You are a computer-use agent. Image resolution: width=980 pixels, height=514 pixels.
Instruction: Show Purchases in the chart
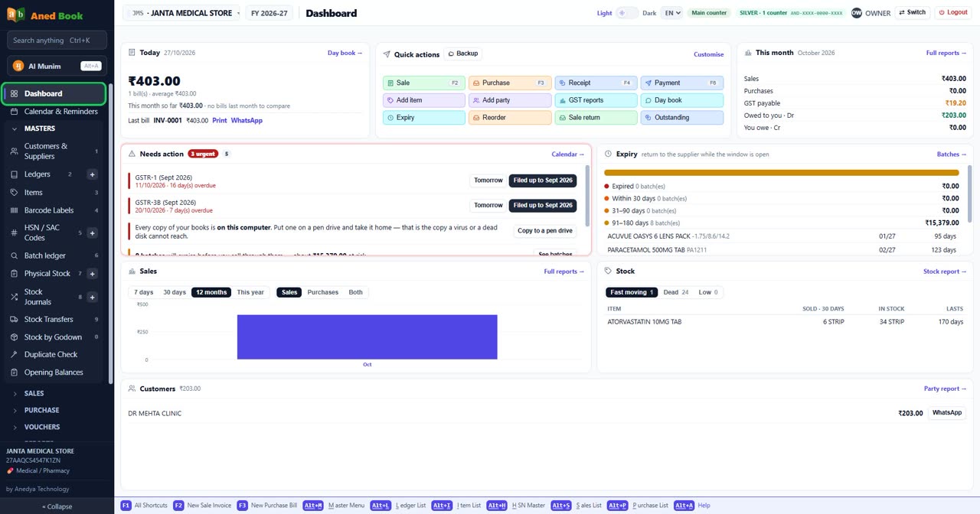[323, 292]
